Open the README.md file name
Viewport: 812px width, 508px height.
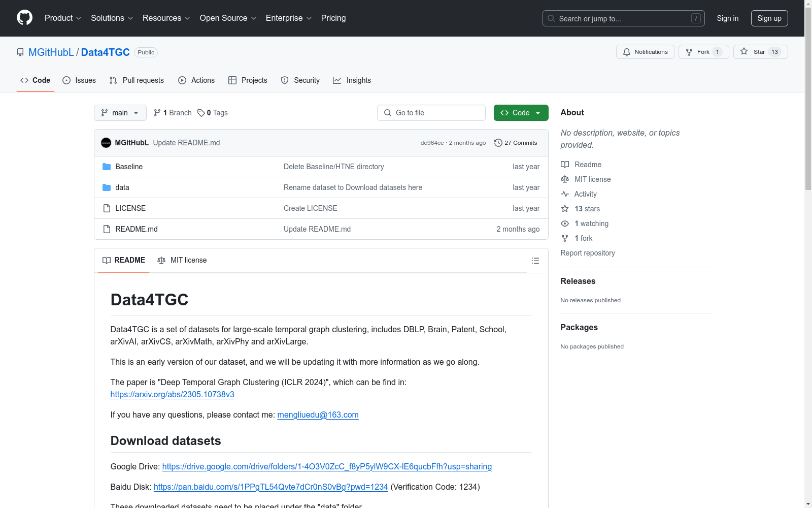(x=137, y=229)
